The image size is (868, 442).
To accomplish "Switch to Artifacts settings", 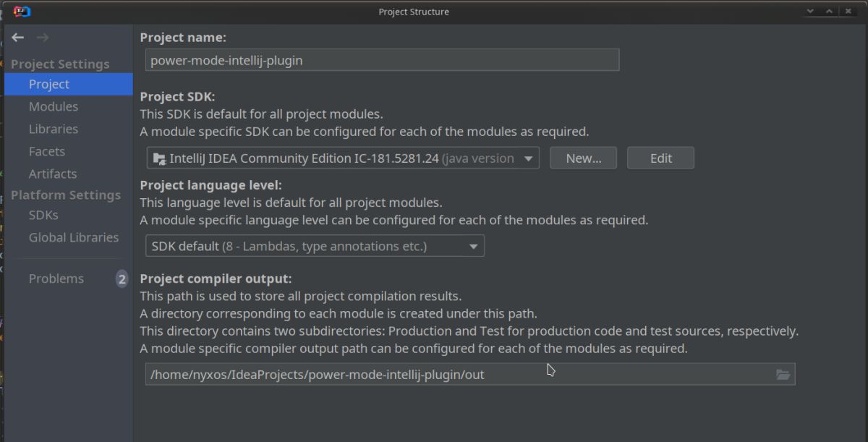I will click(53, 174).
